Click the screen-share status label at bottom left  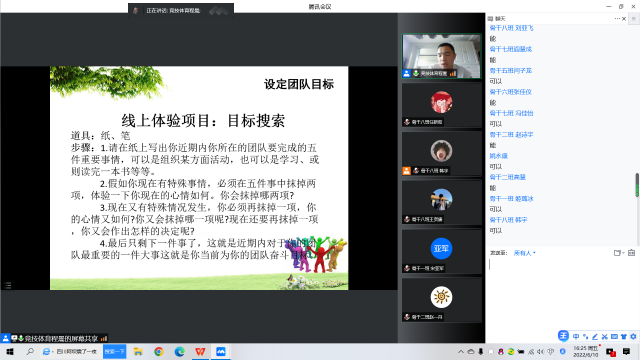pos(55,338)
